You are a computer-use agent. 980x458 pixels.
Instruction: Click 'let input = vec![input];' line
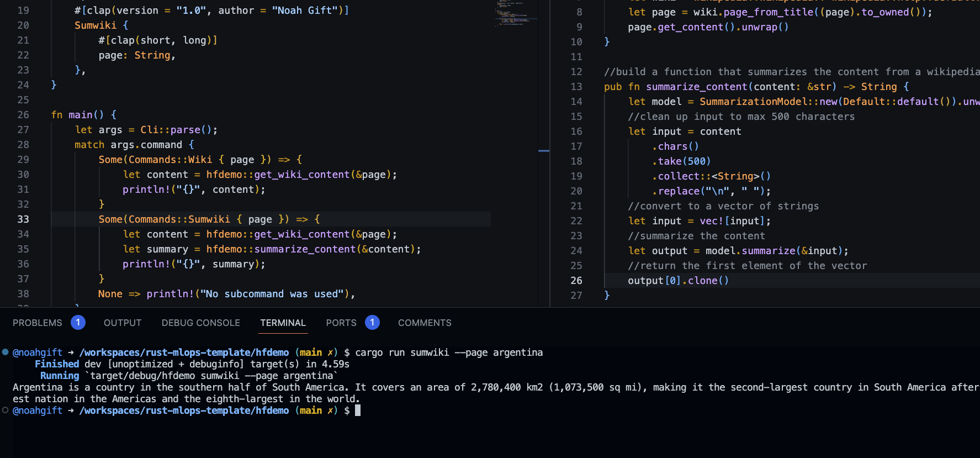click(x=700, y=220)
